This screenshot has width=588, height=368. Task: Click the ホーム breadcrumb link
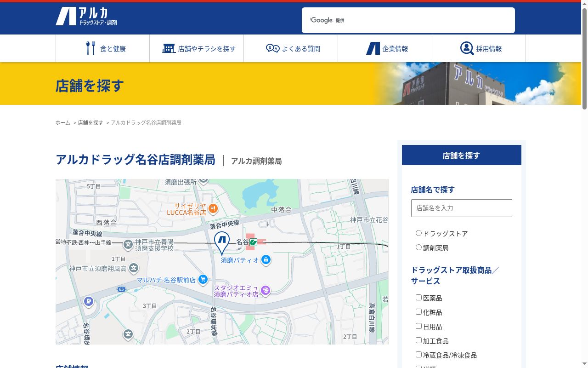click(63, 123)
